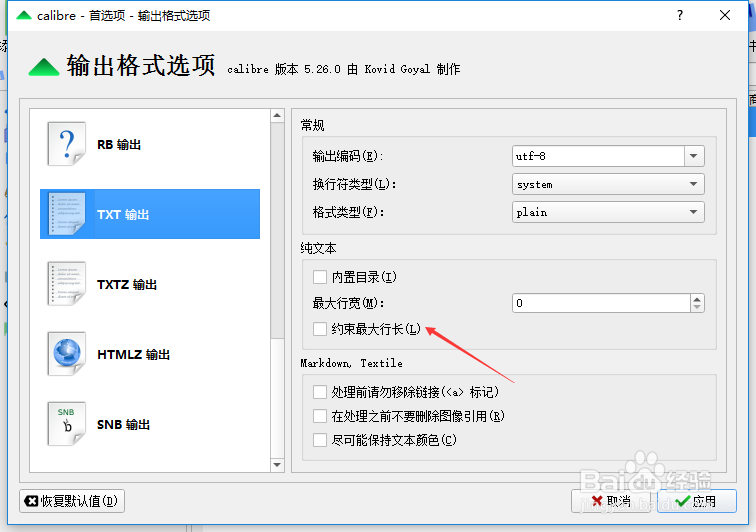This screenshot has width=756, height=532.
Task: Click the 应用 button
Action: pos(697,501)
